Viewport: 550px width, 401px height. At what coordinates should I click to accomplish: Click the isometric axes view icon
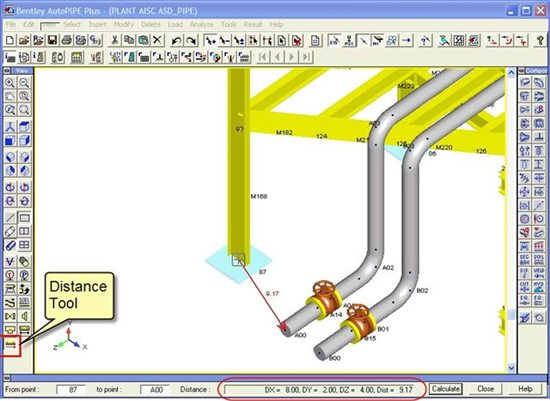10,127
